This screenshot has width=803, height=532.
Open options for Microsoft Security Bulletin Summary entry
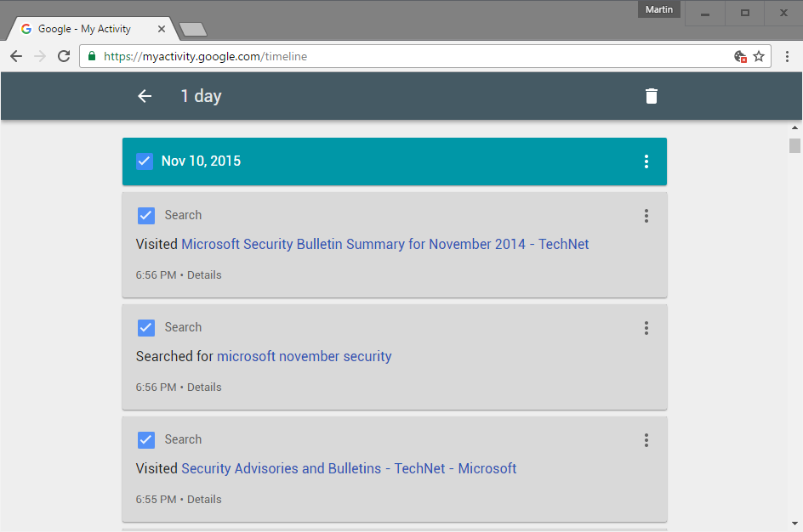point(646,216)
